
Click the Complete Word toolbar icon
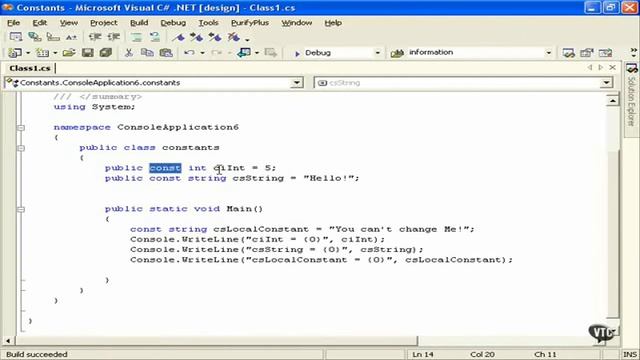pos(71,37)
